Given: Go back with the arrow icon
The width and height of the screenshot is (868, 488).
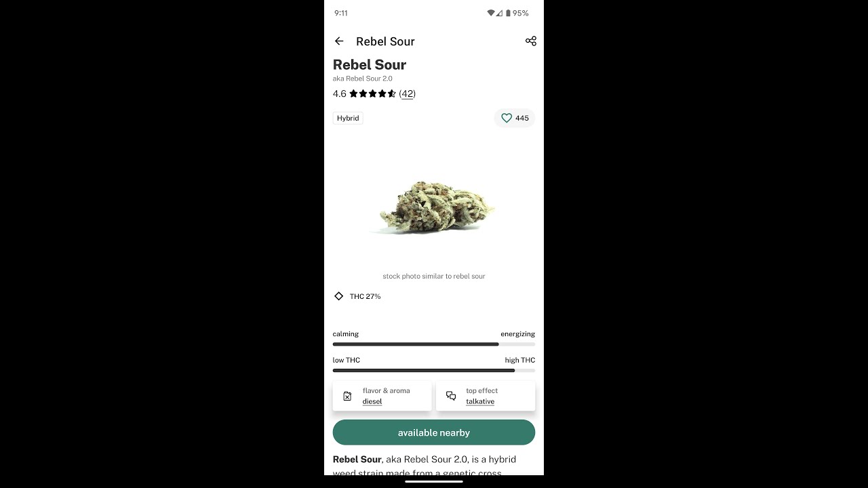Looking at the screenshot, I should coord(339,41).
